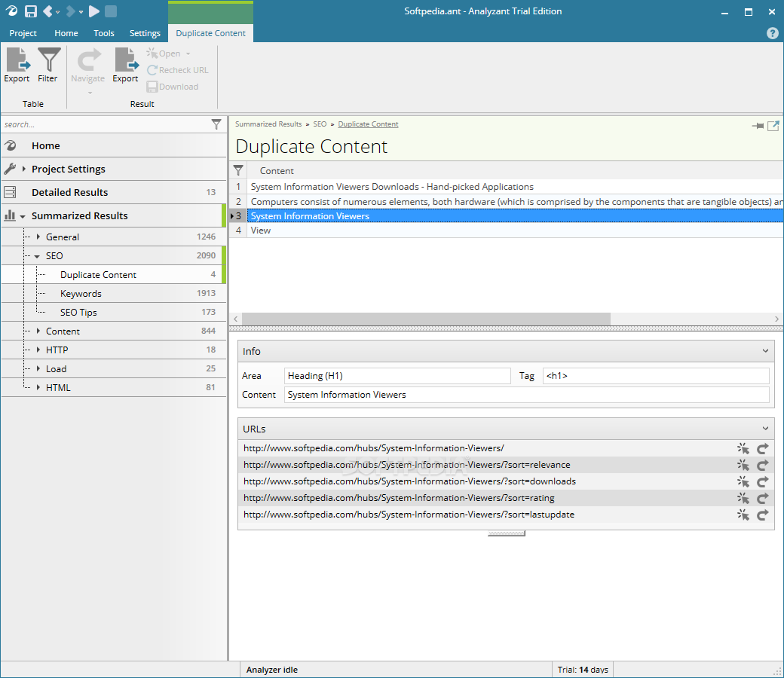Image resolution: width=784 pixels, height=678 pixels.
Task: Collapse the Summarized Results section
Action: [x=23, y=216]
